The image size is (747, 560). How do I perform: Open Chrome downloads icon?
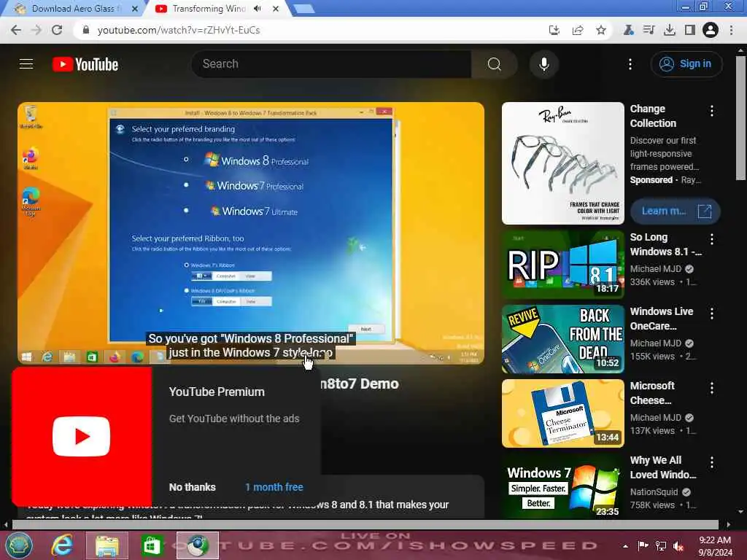point(670,30)
